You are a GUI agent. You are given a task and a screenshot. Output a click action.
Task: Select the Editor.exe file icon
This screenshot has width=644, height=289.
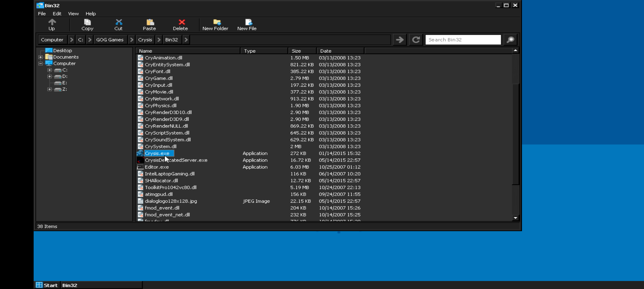[x=140, y=167]
